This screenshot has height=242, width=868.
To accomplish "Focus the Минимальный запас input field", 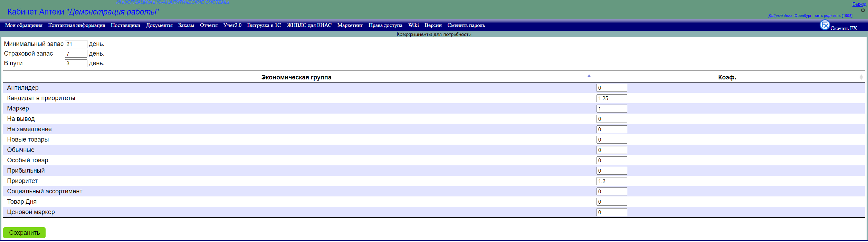I will pos(76,44).
